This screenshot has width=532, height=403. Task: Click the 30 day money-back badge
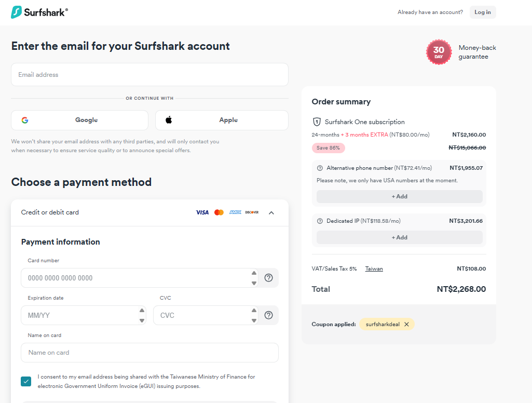tap(439, 52)
